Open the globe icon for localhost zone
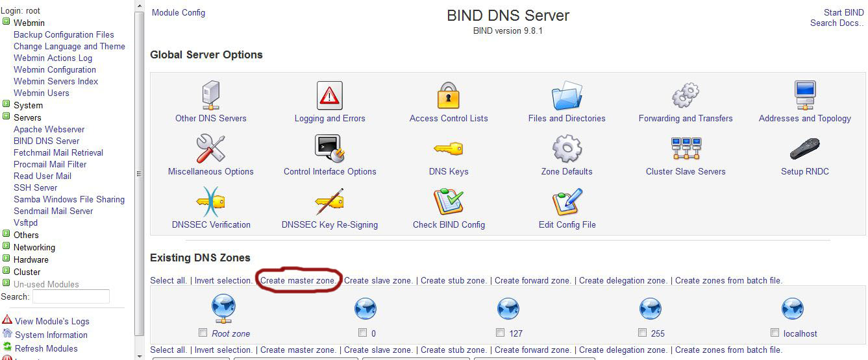 point(793,309)
